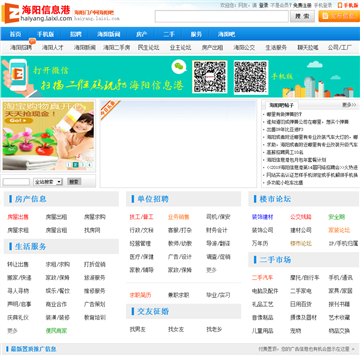
Task: Click the 找房网 link
Action: pos(92,230)
